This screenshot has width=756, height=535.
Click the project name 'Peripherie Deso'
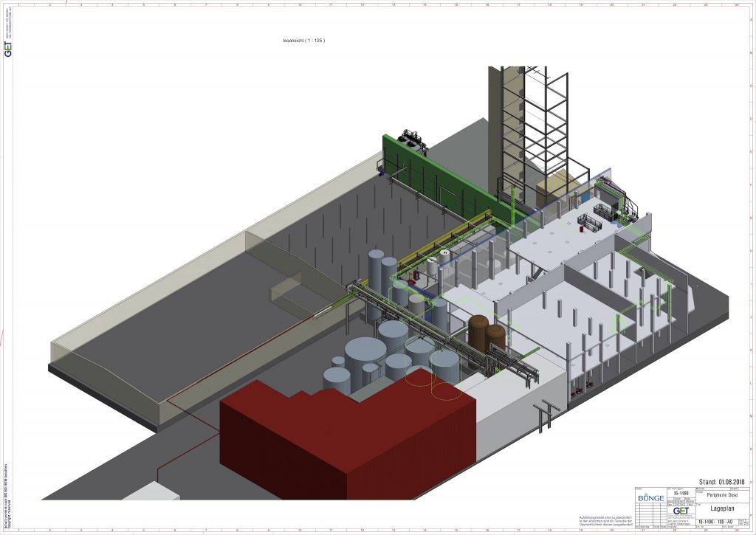coord(722,495)
